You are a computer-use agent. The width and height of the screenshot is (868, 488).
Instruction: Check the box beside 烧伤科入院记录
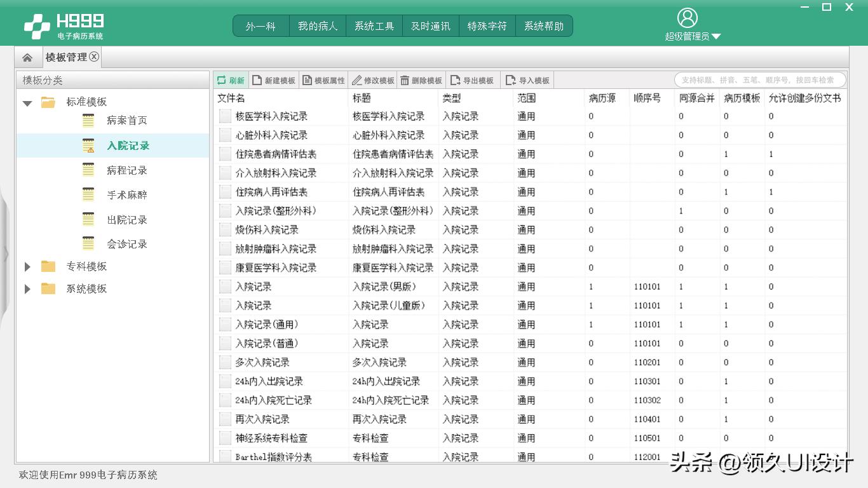(225, 230)
